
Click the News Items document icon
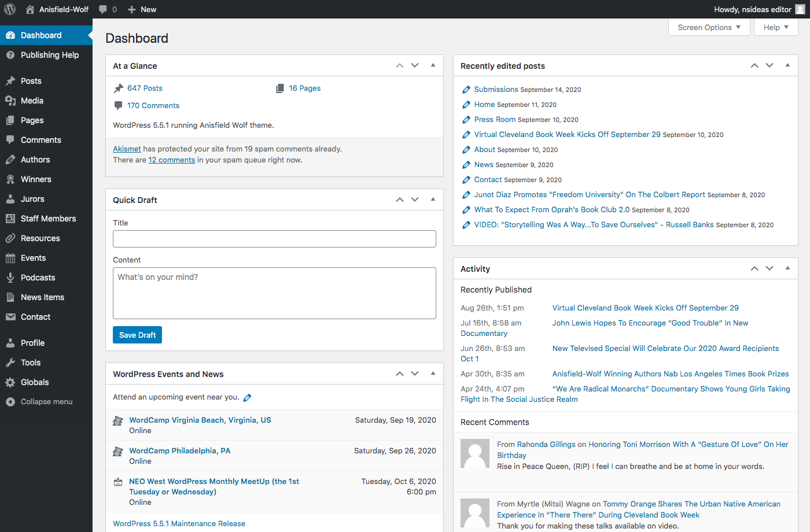click(x=10, y=297)
